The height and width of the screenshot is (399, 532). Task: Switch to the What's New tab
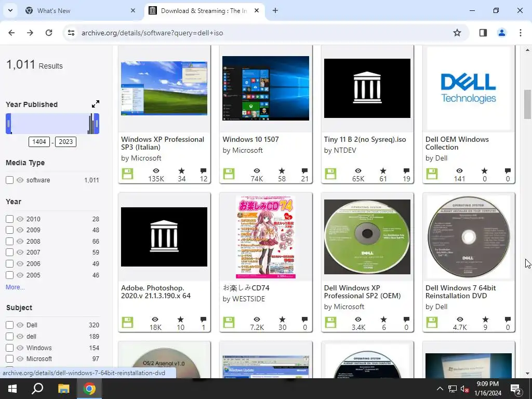[x=81, y=10]
